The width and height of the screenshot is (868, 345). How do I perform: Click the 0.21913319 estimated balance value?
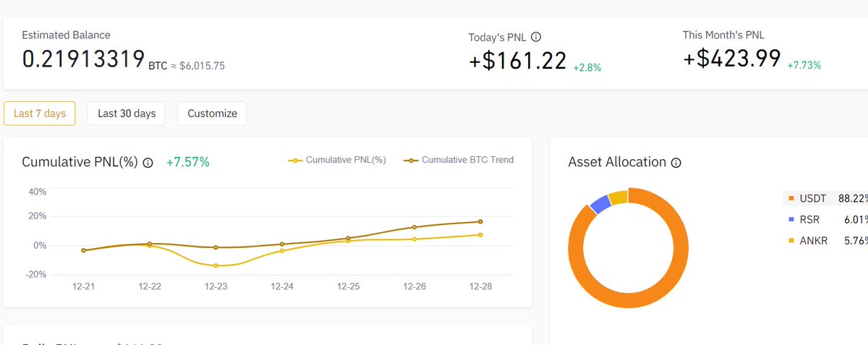pyautogui.click(x=83, y=59)
